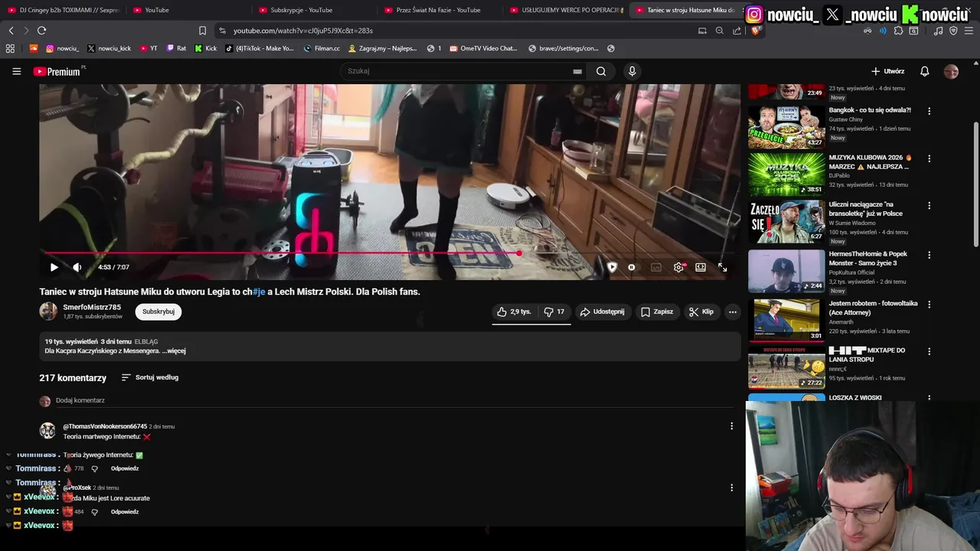
Task: Open options for the Jestem robotem suggestion
Action: (x=929, y=304)
